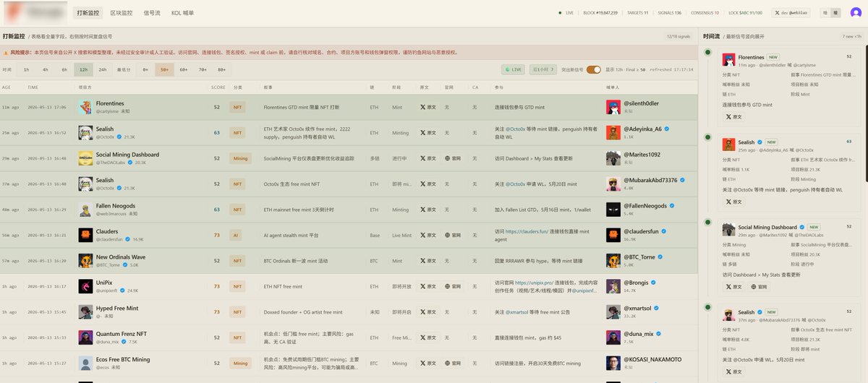This screenshot has width=868, height=383.
Task: Open X 原文 link in Florentines row
Action: click(427, 107)
